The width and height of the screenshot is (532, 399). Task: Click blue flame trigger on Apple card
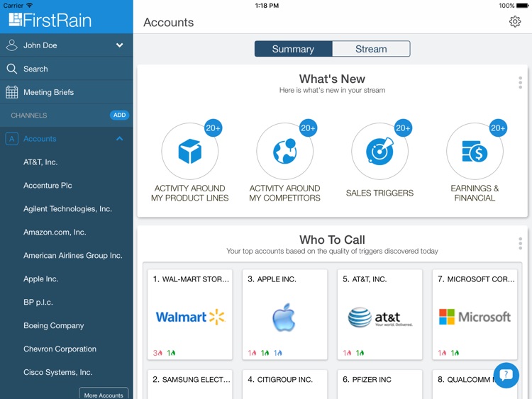point(277,353)
